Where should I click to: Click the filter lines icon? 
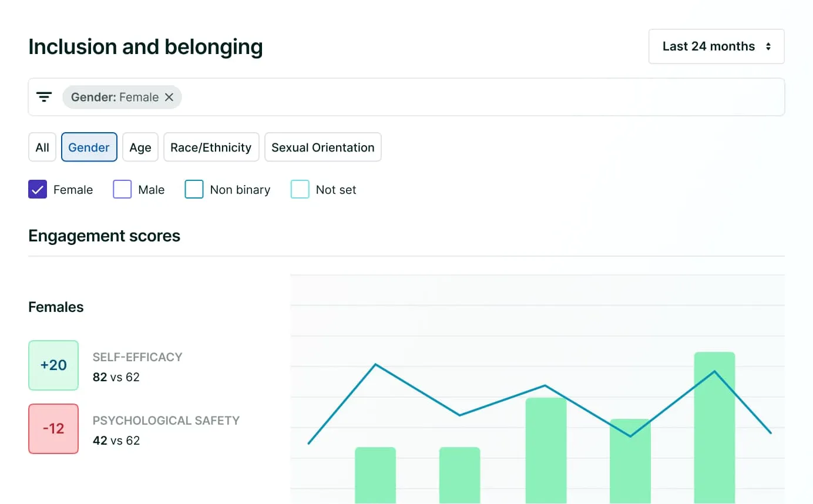(44, 97)
